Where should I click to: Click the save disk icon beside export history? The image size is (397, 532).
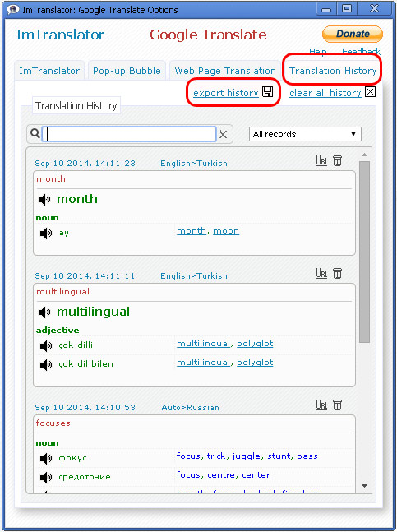coord(267,92)
